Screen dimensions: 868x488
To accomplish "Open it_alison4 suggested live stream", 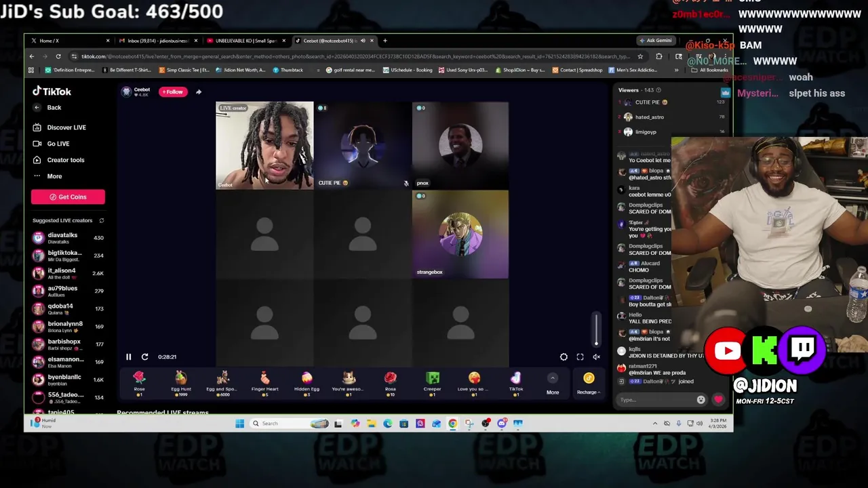I will (68, 273).
